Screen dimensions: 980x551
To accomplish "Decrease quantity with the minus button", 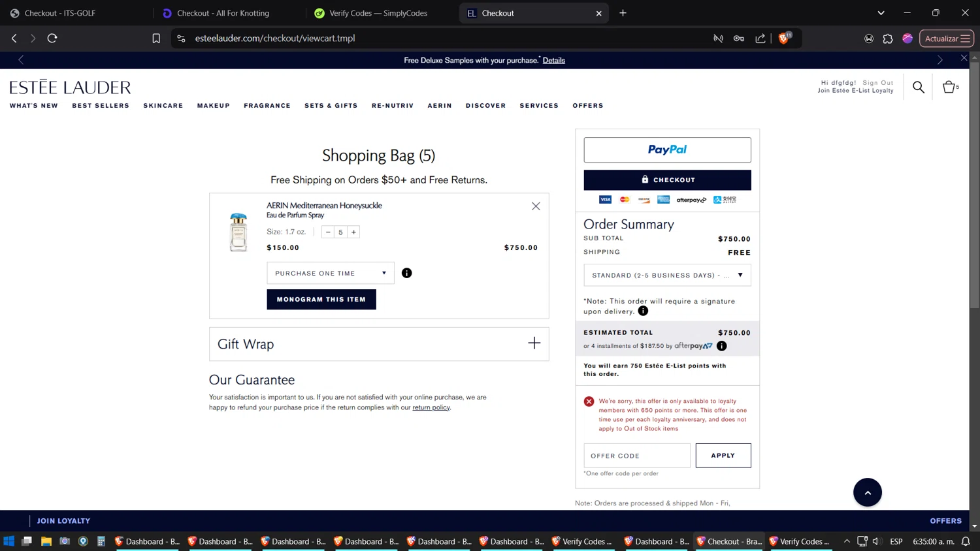I will (x=328, y=232).
